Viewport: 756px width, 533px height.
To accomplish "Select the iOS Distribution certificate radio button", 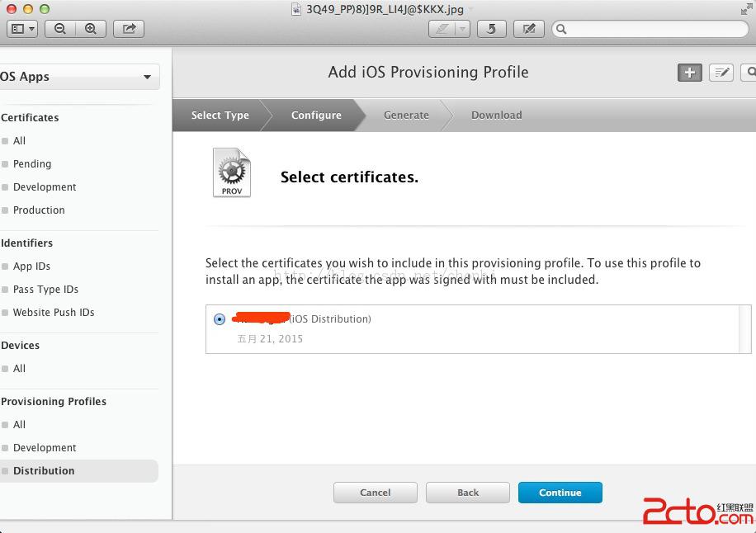I will coord(219,319).
